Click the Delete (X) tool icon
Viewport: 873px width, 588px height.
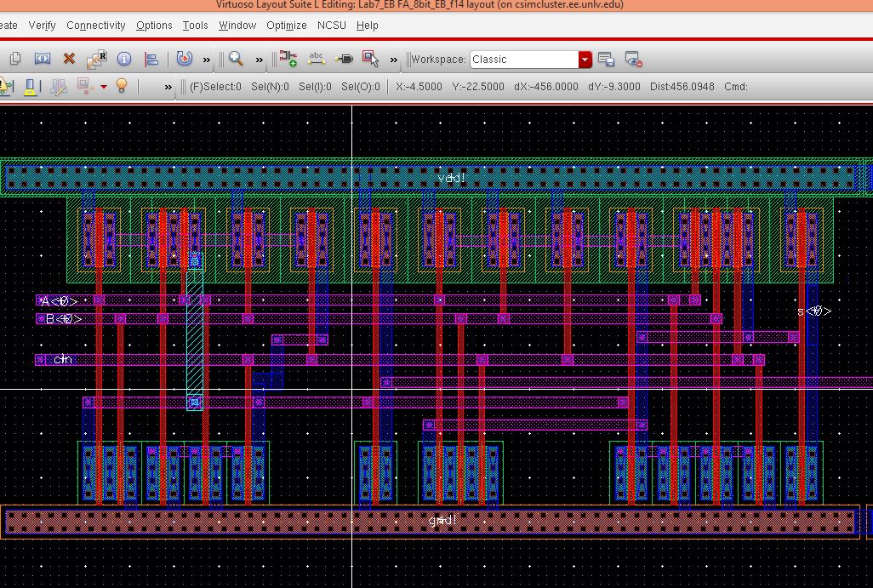tap(69, 59)
